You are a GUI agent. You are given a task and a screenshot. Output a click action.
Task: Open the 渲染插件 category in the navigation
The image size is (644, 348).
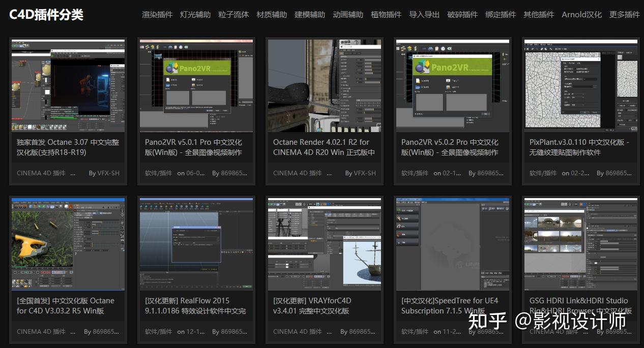(157, 15)
